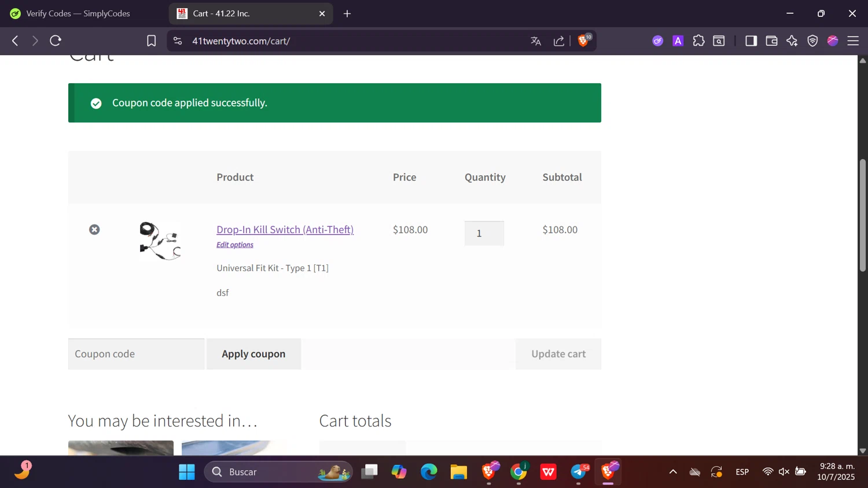The width and height of the screenshot is (868, 488).
Task: Close the Cart - 41.22 Inc. tab
Action: click(x=322, y=13)
